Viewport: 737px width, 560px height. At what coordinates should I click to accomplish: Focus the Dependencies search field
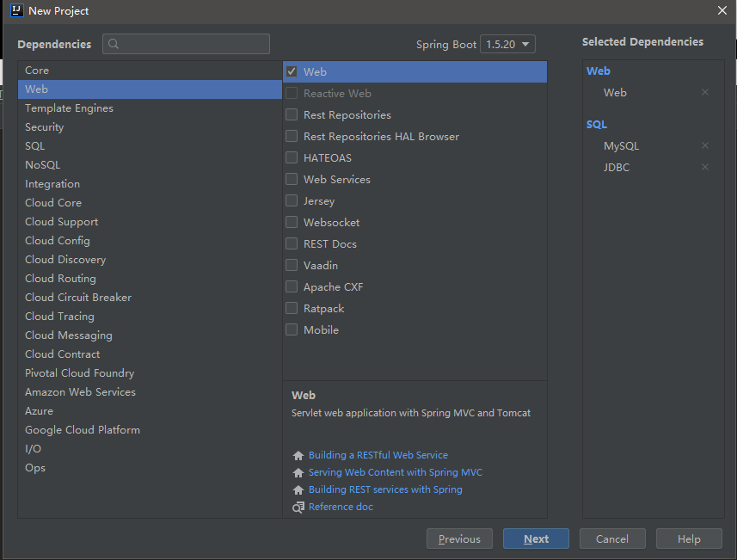[186, 44]
